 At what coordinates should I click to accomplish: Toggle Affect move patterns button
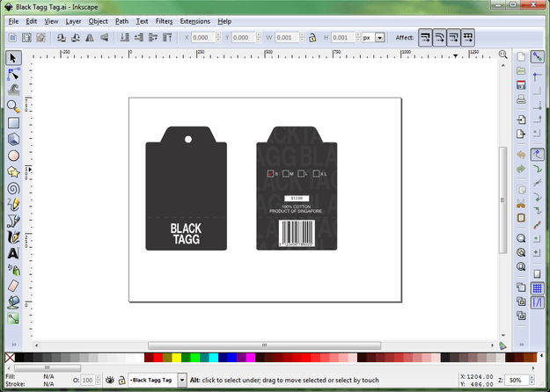coord(467,38)
